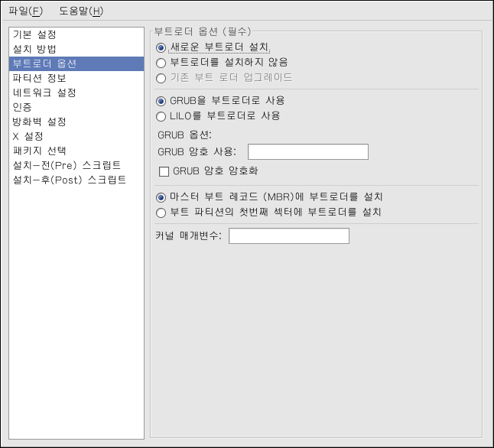Open 패키지 선택 section
The image size is (494, 448).
(x=39, y=151)
